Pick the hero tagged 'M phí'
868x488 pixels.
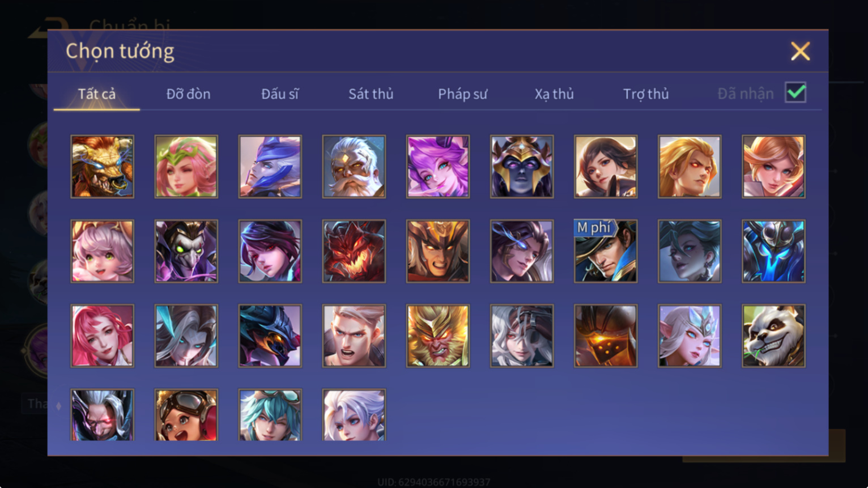click(606, 251)
